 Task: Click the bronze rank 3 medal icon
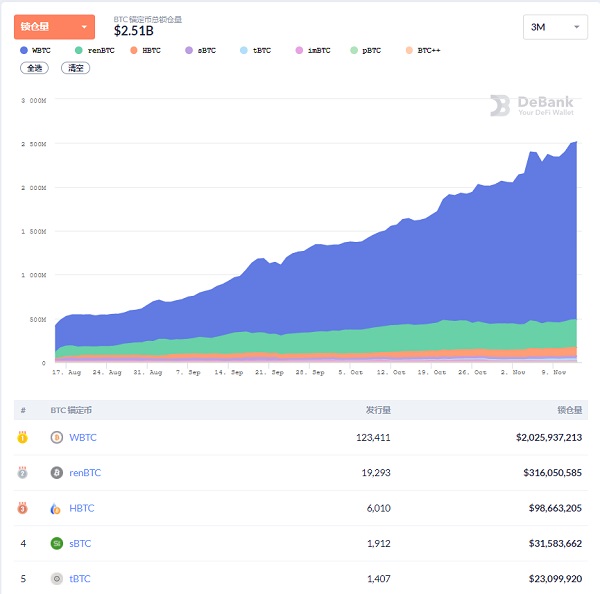coord(23,508)
